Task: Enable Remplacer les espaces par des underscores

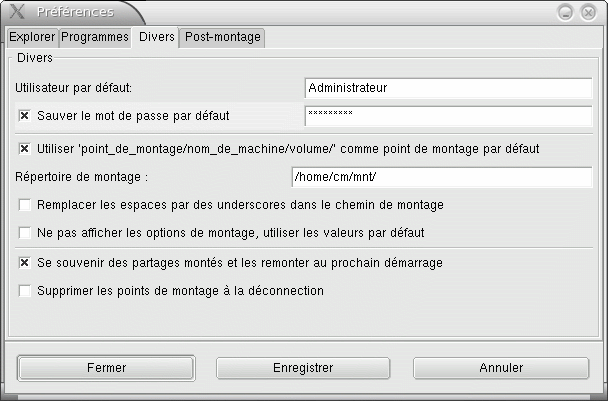Action: (25, 205)
